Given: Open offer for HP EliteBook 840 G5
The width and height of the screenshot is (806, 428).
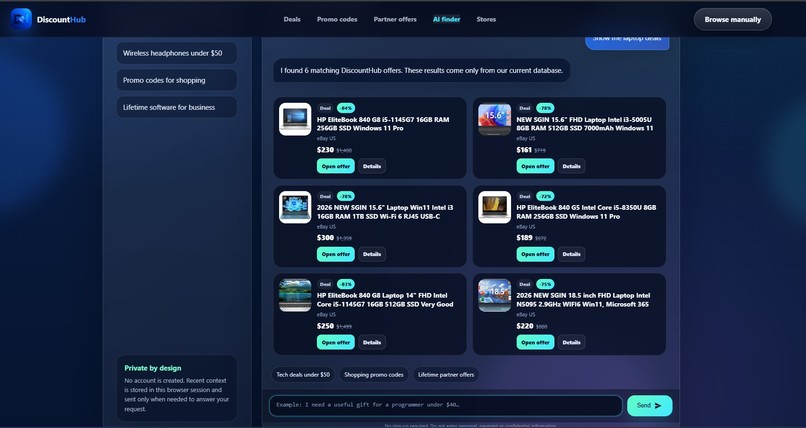Looking at the screenshot, I should 535,254.
